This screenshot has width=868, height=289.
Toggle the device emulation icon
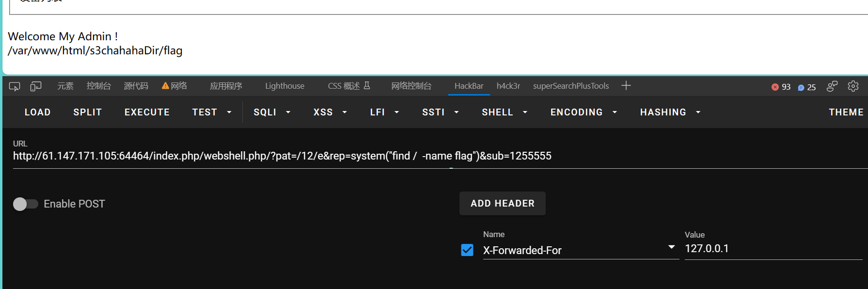coord(36,86)
